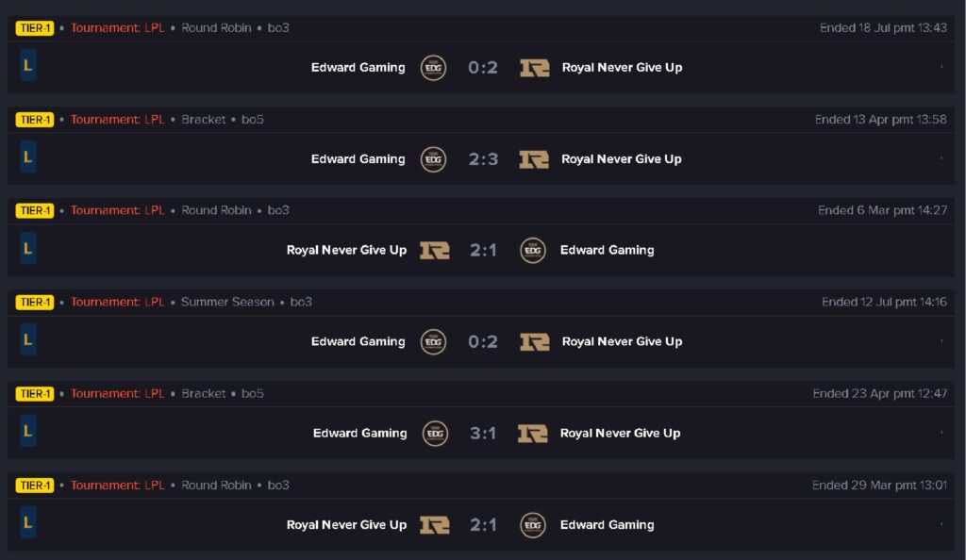Viewport: 966px width, 560px height.
Task: Open Tournament: LPL link in 18 Jul match
Action: point(117,28)
